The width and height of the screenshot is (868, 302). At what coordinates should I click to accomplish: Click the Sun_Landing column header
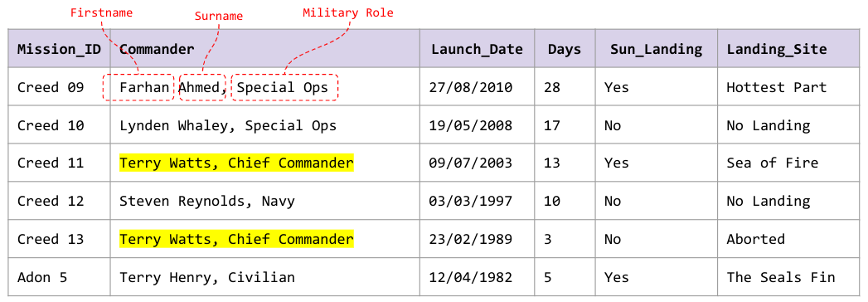pos(657,49)
